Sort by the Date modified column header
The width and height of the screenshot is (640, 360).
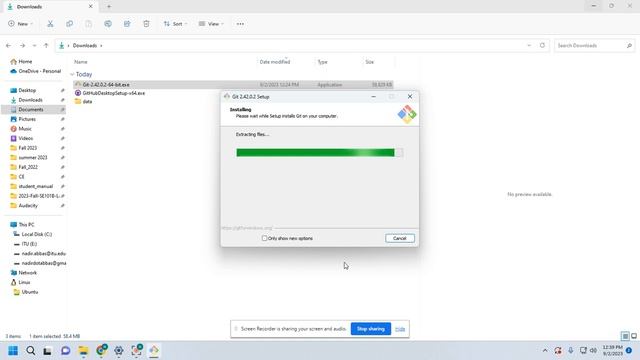[275, 62]
